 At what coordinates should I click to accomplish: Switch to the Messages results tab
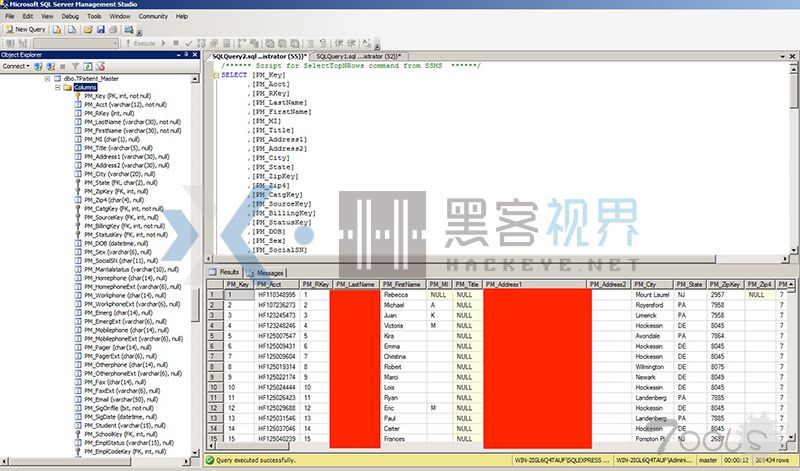point(264,272)
